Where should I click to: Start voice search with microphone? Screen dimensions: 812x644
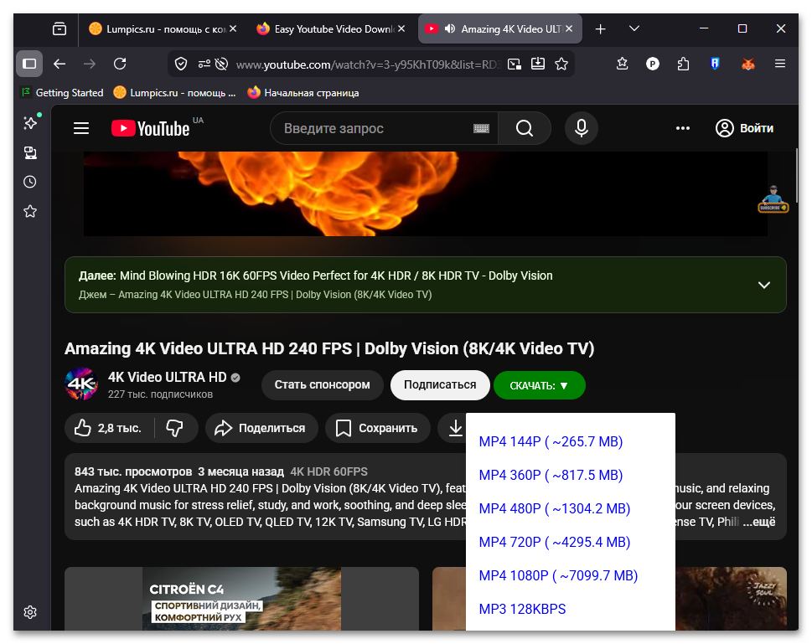(x=582, y=128)
